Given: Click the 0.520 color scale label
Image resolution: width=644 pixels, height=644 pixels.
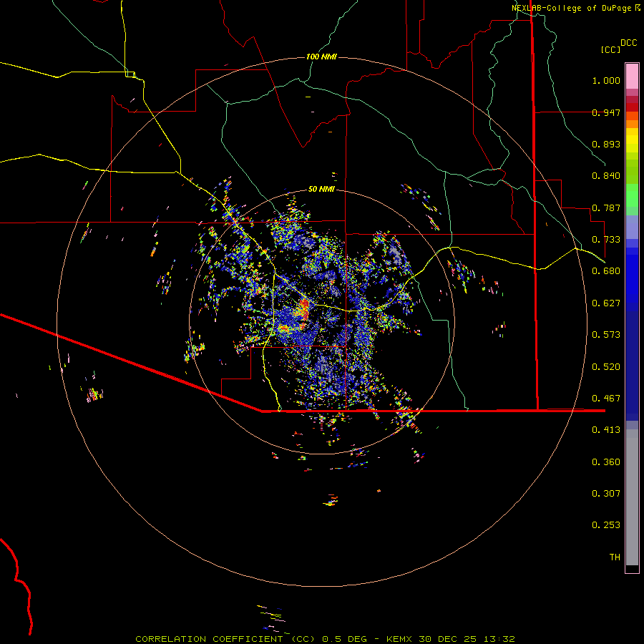Looking at the screenshot, I should point(606,367).
